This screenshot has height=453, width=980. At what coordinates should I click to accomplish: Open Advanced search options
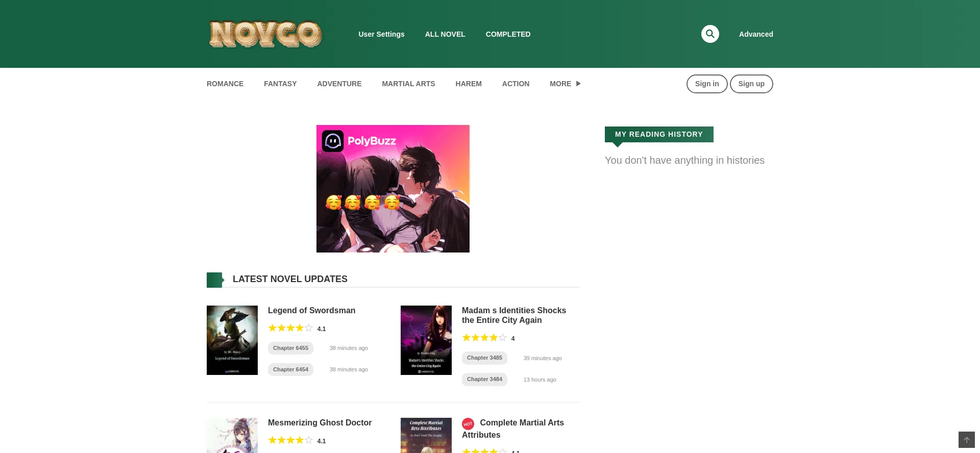pyautogui.click(x=756, y=34)
